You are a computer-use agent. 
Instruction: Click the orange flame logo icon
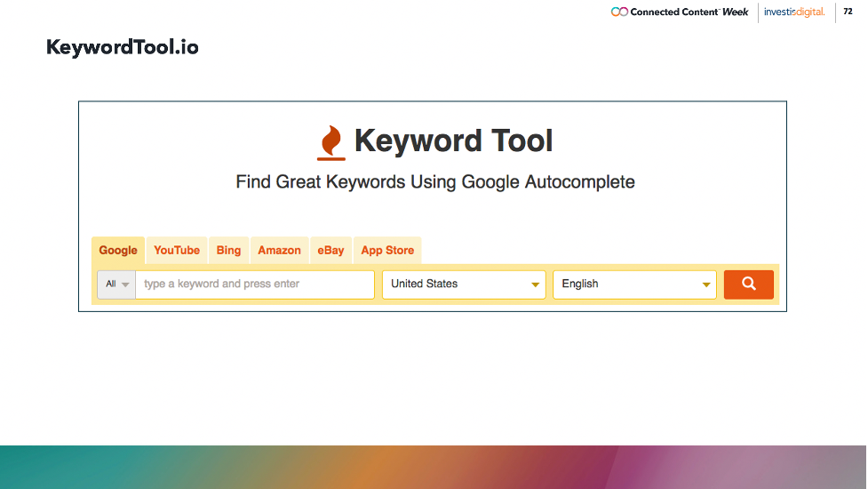pos(330,142)
